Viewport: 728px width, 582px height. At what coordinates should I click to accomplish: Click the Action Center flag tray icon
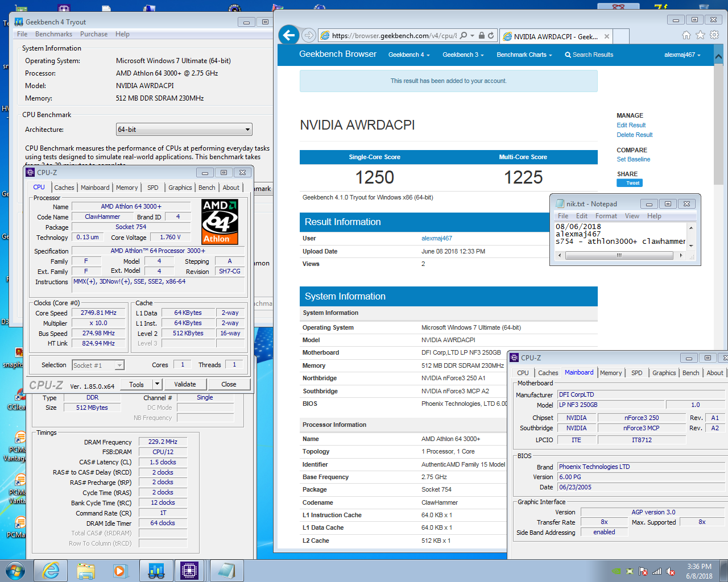pos(643,571)
